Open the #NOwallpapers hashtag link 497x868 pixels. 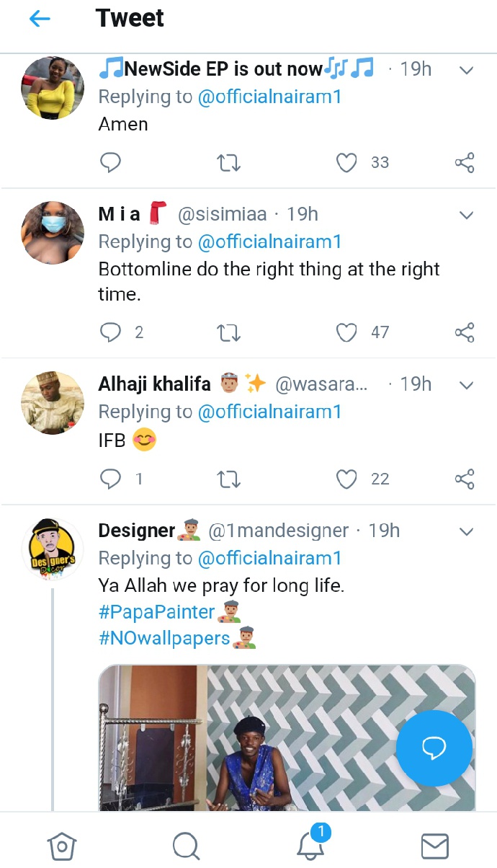[x=164, y=638]
